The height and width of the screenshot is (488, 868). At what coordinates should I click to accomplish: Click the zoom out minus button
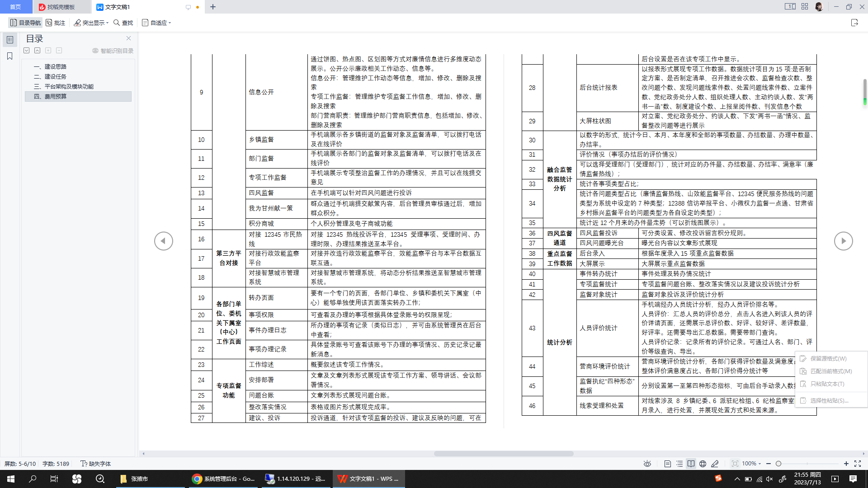(768, 464)
